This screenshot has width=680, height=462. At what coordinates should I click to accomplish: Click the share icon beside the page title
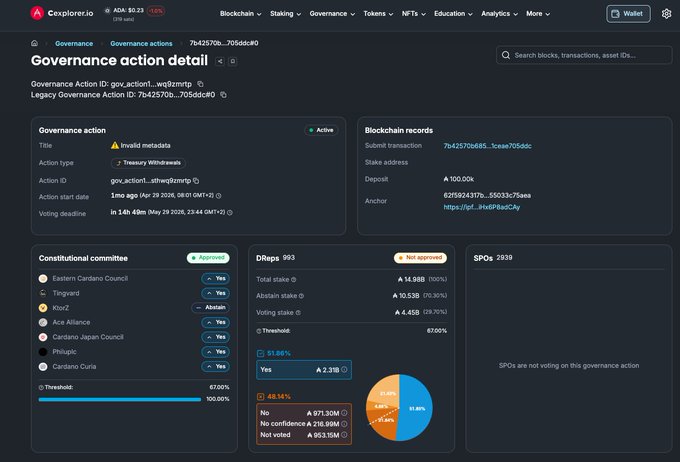point(220,61)
